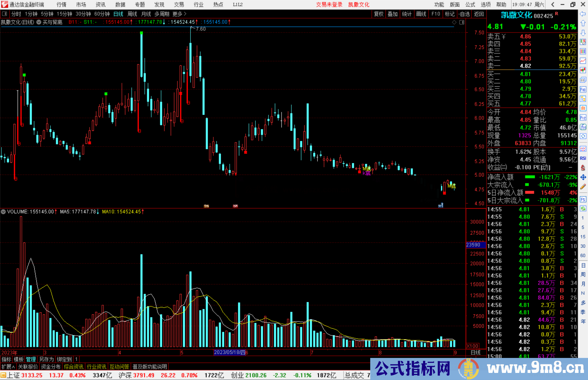Toggle the diamond marker at chart top-right
Screen dimensions: 588x380
point(454,22)
